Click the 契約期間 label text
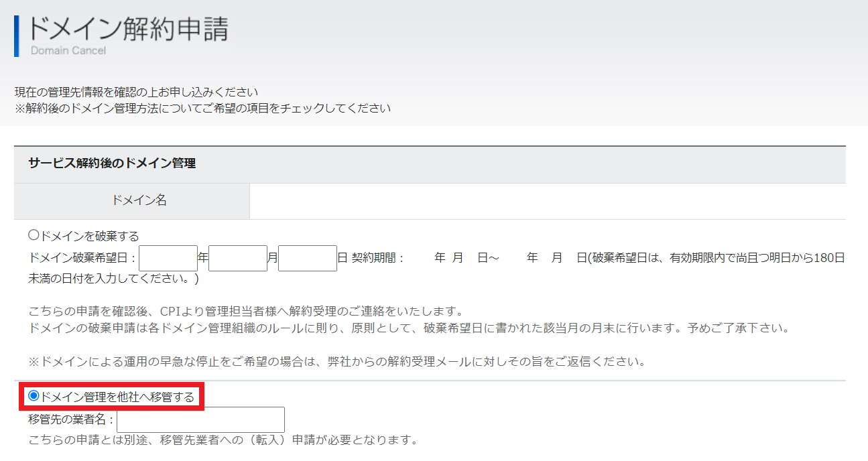The image size is (868, 461). pos(378,258)
